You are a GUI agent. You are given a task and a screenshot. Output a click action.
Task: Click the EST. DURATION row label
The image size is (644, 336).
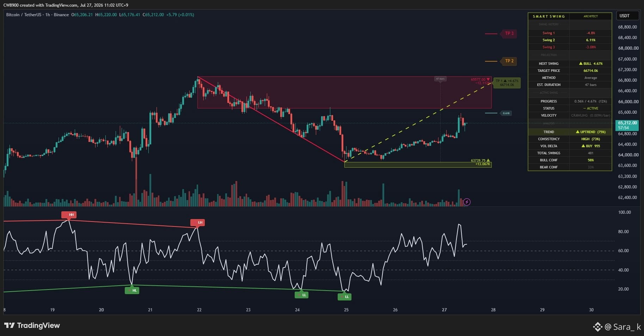[x=548, y=85]
